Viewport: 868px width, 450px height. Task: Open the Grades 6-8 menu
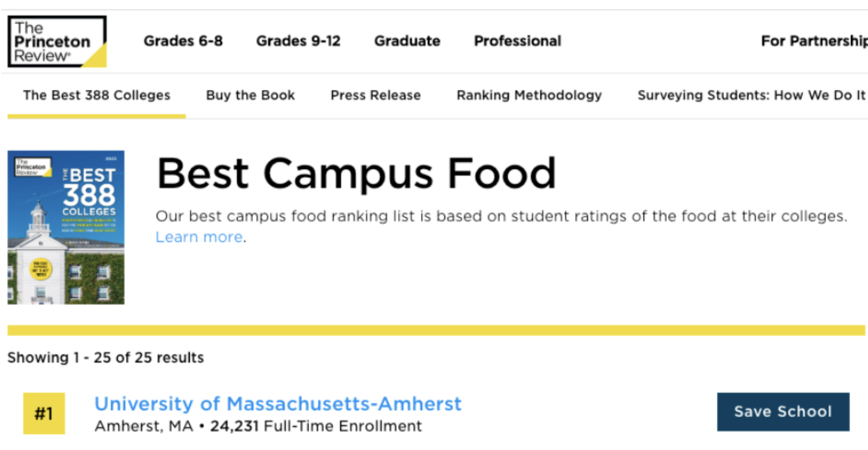click(x=183, y=41)
